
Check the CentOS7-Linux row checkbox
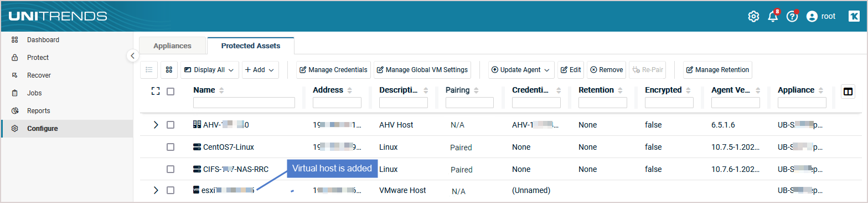pos(170,147)
